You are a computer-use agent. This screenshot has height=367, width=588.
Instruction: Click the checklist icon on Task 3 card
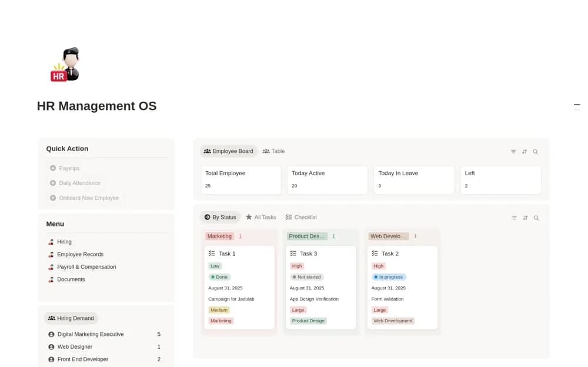click(293, 253)
